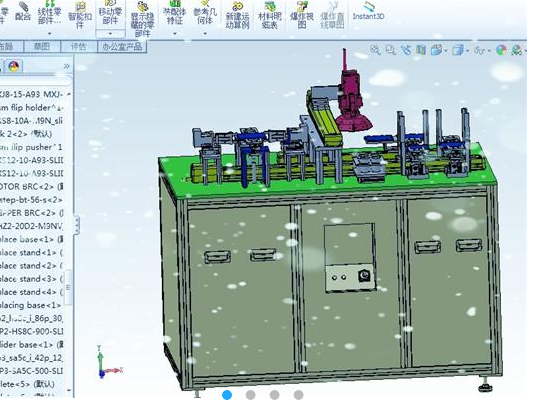Screen dimensions: 539x402
Task: Click the Zoom to Fit icon
Action: (375, 50)
